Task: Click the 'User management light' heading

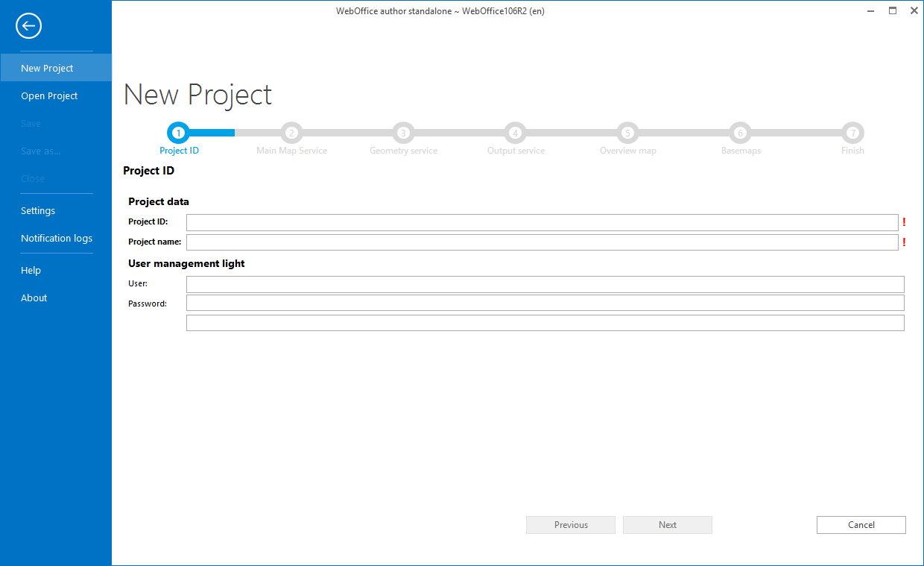Action: (186, 263)
